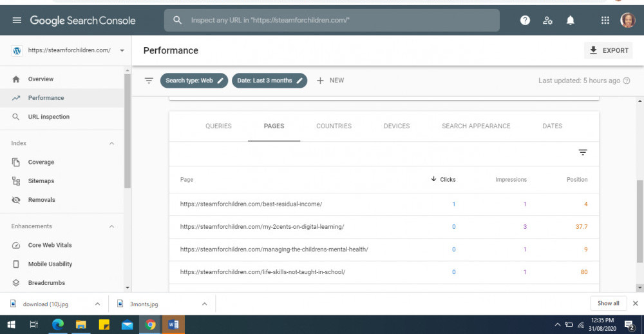Switch to the Queries tab
Viewport: 644px width, 334px height.
click(x=218, y=126)
